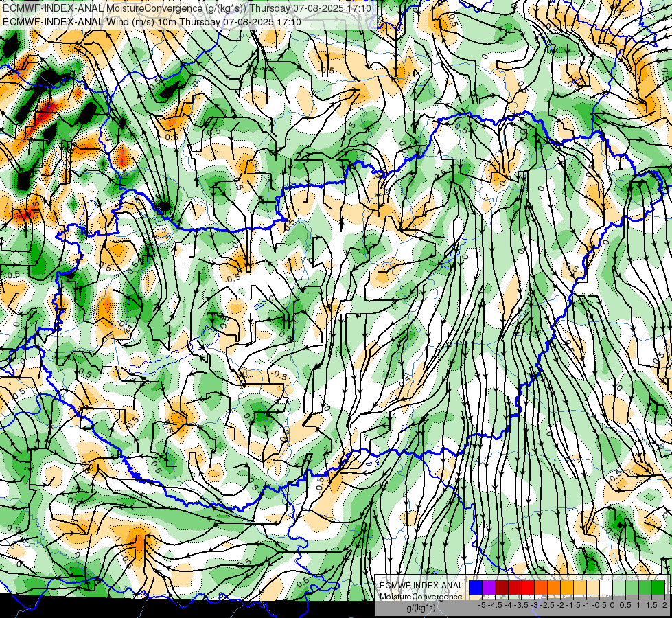
Task: Select the palest green swatch, 0 to 0.5
Action: click(x=619, y=588)
